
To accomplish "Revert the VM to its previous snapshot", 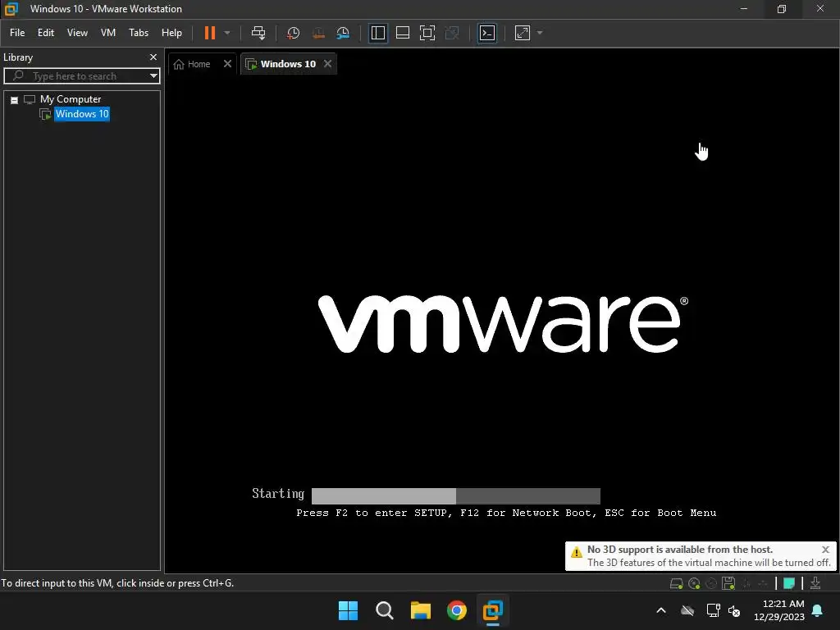I will [318, 33].
